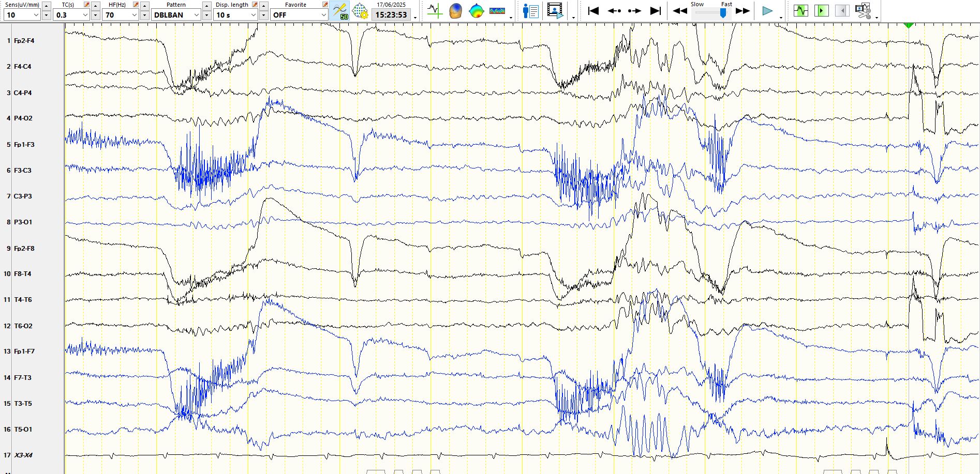The image size is (980, 474).
Task: Rewind fast using double left arrows
Action: [x=680, y=11]
